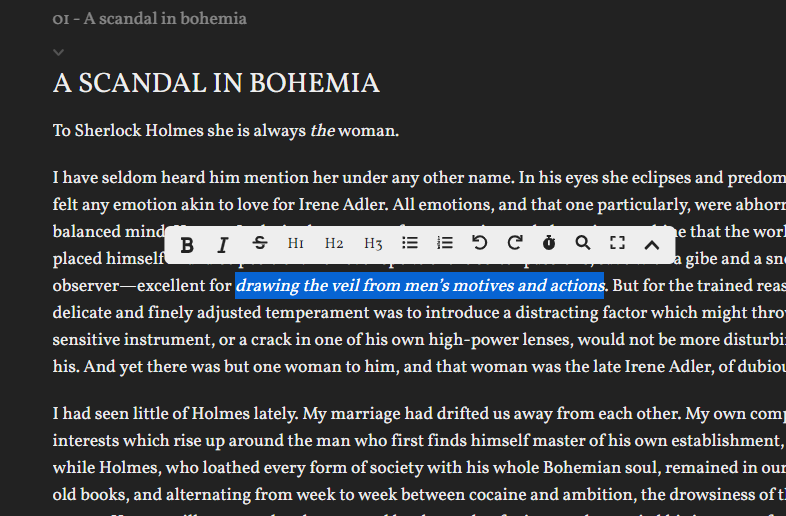Apply strikethrough to the selection
The height and width of the screenshot is (516, 786).
pos(260,244)
